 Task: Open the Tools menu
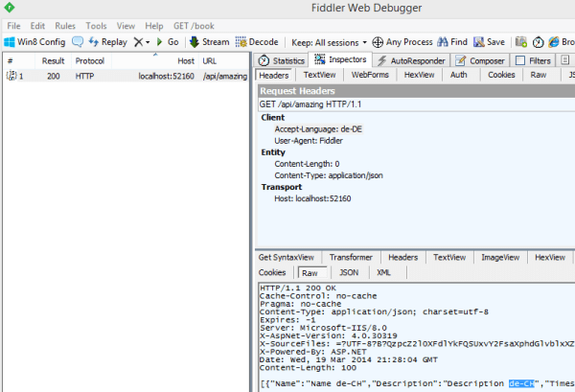[x=96, y=25]
